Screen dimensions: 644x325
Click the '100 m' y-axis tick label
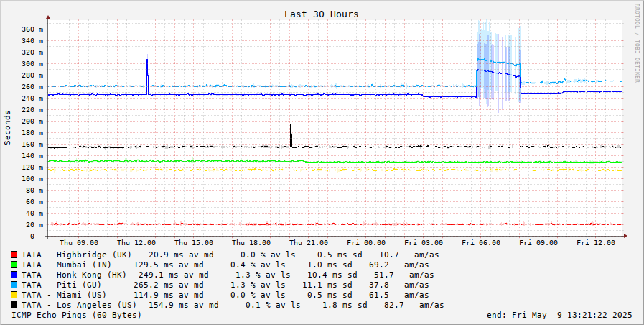coord(32,178)
